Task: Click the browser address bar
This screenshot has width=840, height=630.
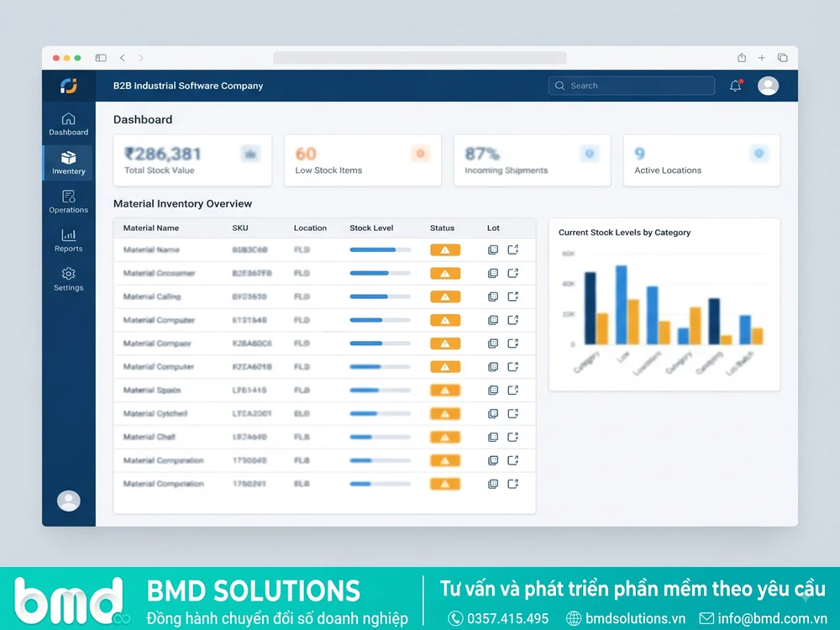Action: [419, 58]
